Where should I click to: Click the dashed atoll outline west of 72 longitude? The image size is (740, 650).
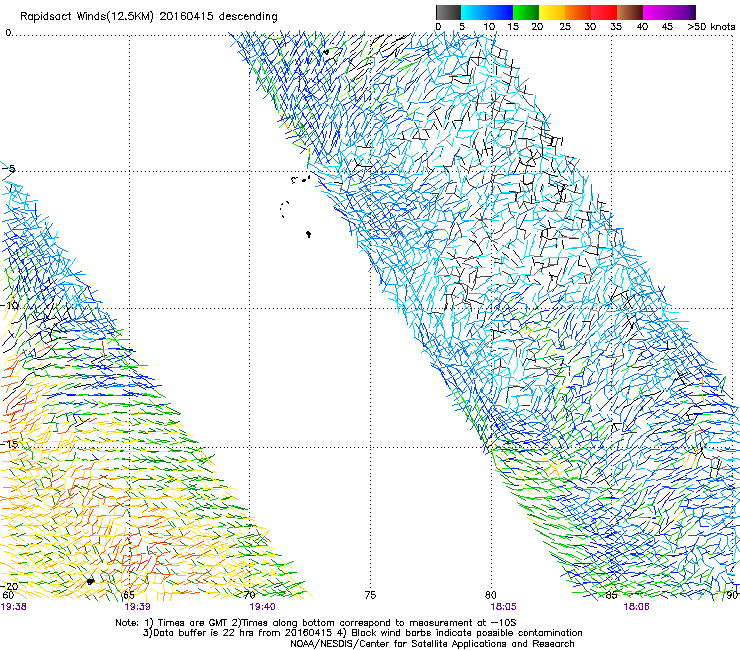click(285, 210)
